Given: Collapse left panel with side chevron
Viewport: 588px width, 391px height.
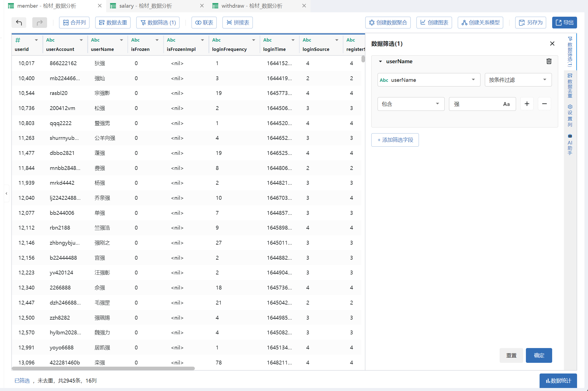Looking at the screenshot, I should click(6, 193).
